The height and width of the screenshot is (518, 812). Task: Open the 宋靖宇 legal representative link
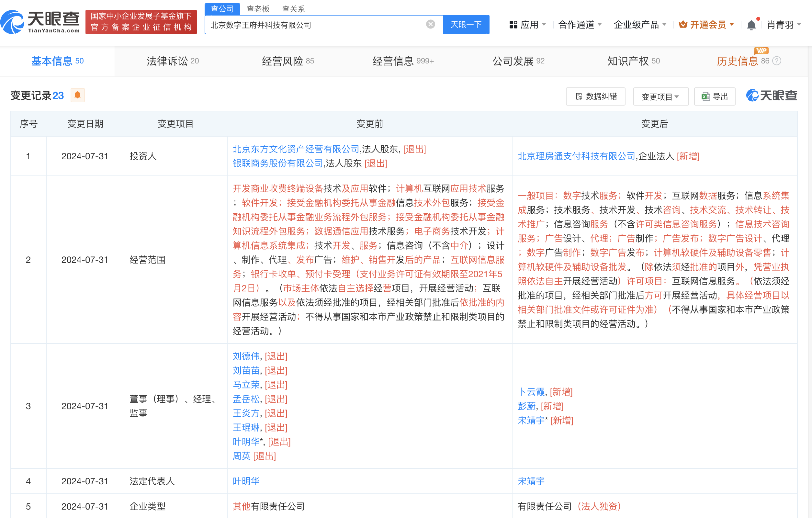(531, 481)
